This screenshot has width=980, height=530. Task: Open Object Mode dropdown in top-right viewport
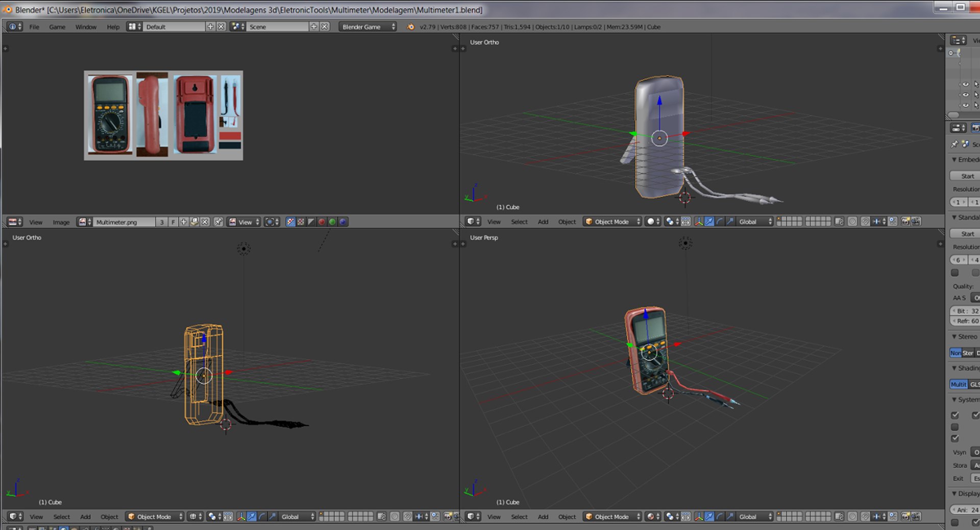pos(612,222)
